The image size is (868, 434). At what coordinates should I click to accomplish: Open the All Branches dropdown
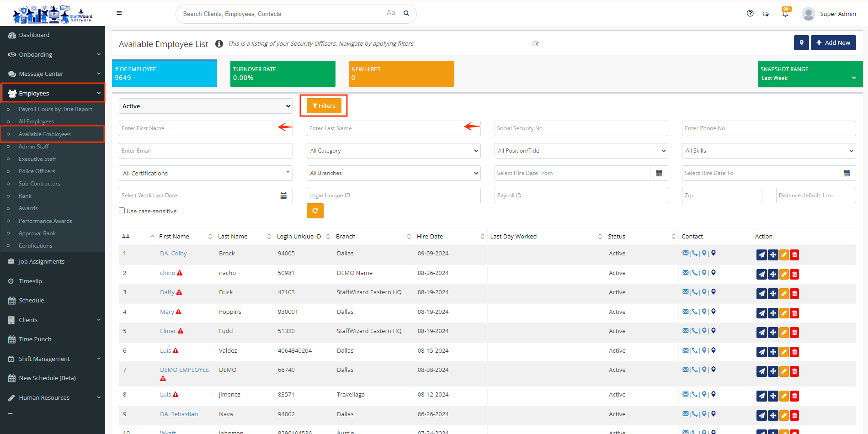coord(394,173)
